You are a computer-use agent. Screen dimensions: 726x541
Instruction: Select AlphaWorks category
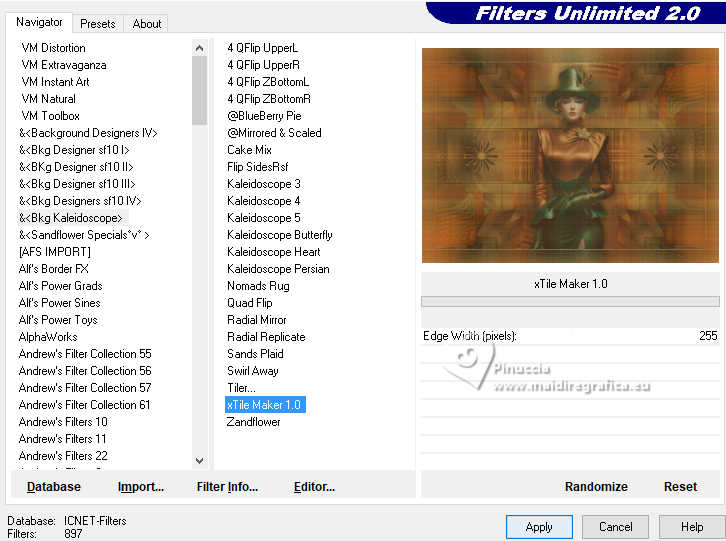tap(48, 337)
